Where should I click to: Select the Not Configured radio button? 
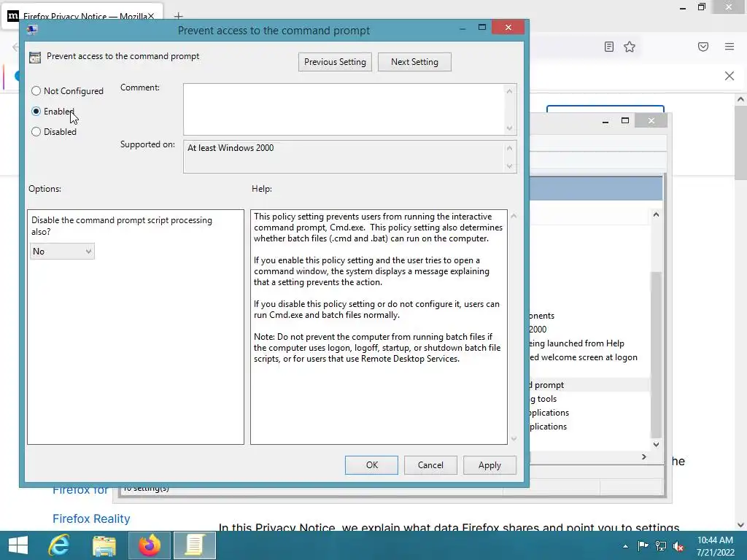pos(36,91)
